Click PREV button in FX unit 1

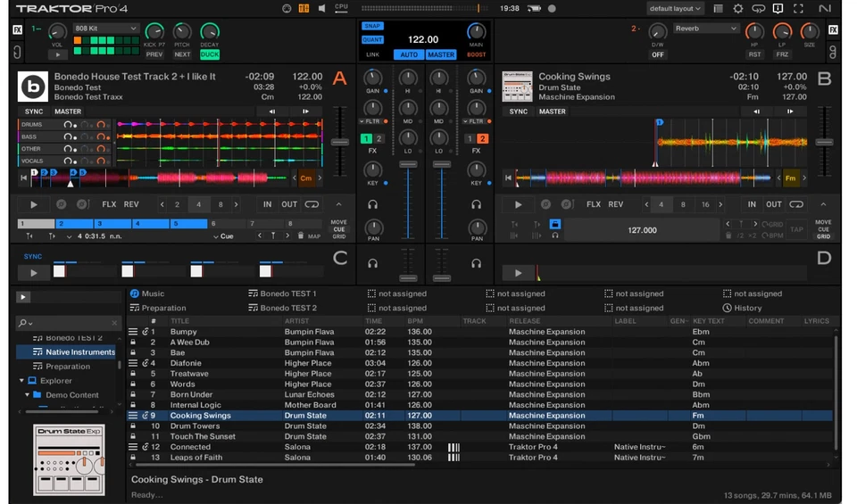154,54
